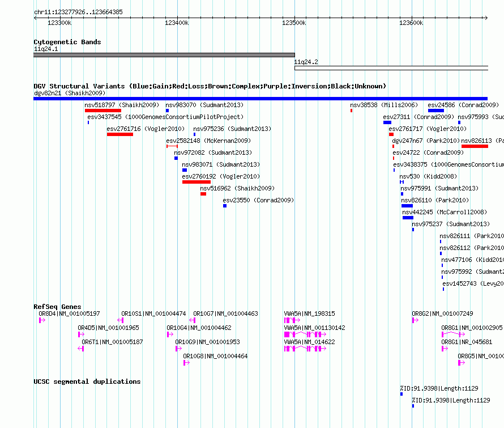504x428 pixels.
Task: Open the dgv247n67 (Park2010) label
Action: pyautogui.click(x=426, y=141)
